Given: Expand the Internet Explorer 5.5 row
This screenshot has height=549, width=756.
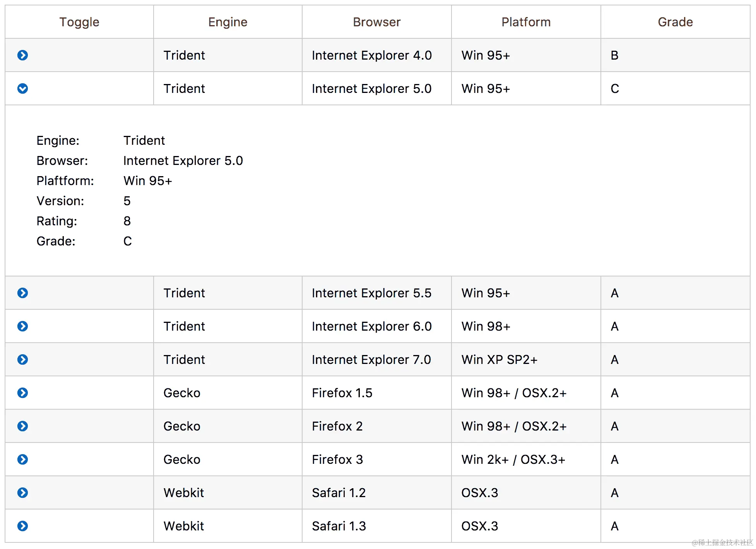Looking at the screenshot, I should click(23, 293).
